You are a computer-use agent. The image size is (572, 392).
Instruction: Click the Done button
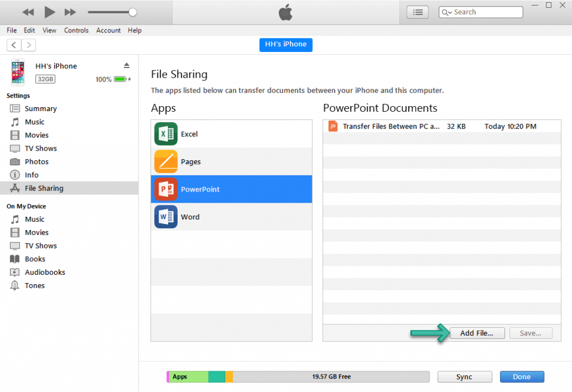pos(522,376)
